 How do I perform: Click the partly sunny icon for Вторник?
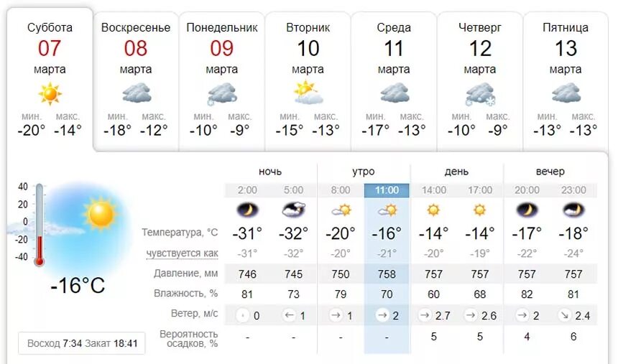308,93
